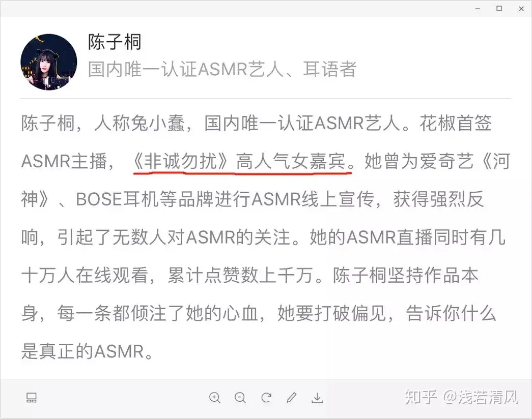Close the image viewer window
Image resolution: width=532 pixels, height=419 pixels.
(x=521, y=9)
